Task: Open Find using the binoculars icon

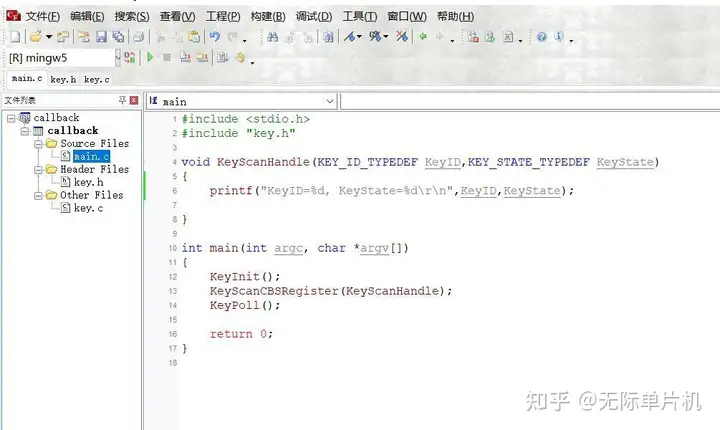Action: (272, 36)
